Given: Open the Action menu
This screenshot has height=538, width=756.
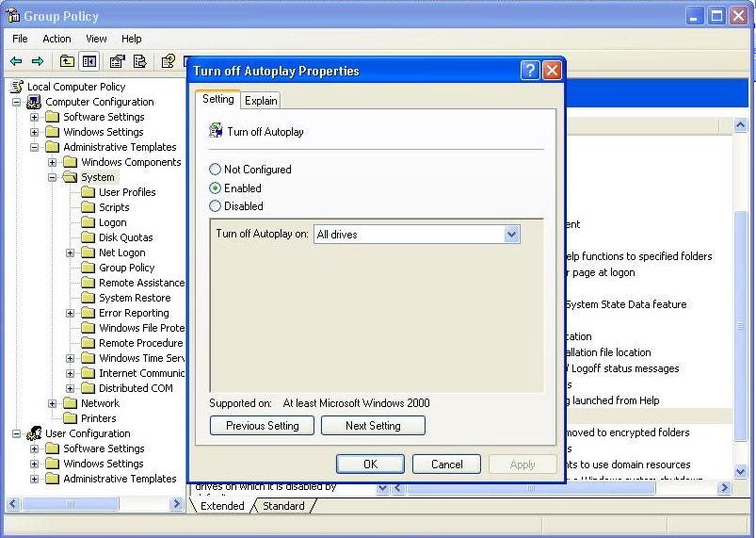Looking at the screenshot, I should click(x=56, y=39).
